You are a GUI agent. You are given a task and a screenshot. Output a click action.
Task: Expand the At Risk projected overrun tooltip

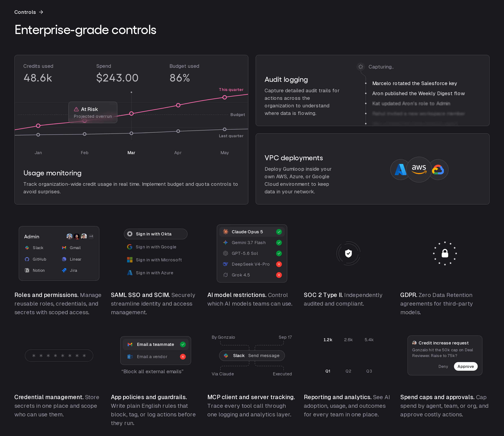[93, 112]
